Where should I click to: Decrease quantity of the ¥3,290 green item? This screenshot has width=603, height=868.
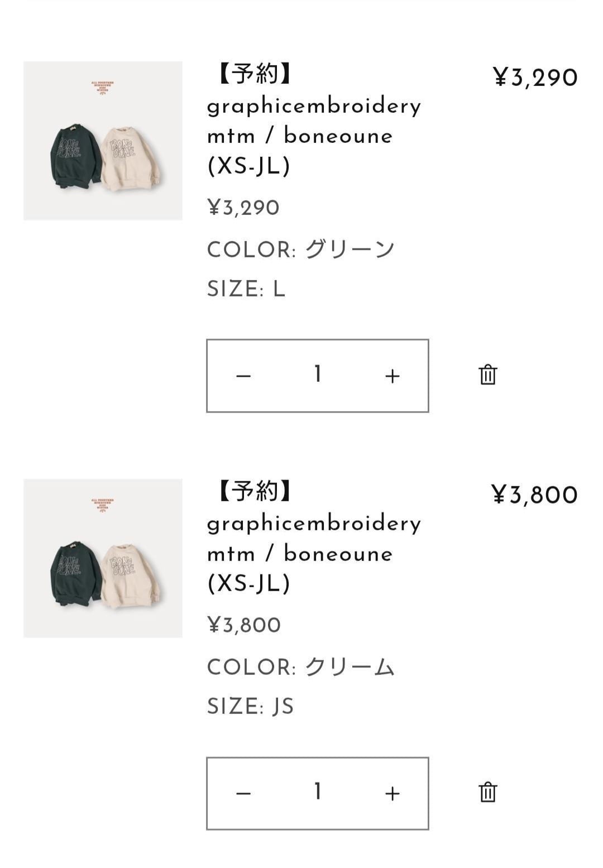pos(243,376)
